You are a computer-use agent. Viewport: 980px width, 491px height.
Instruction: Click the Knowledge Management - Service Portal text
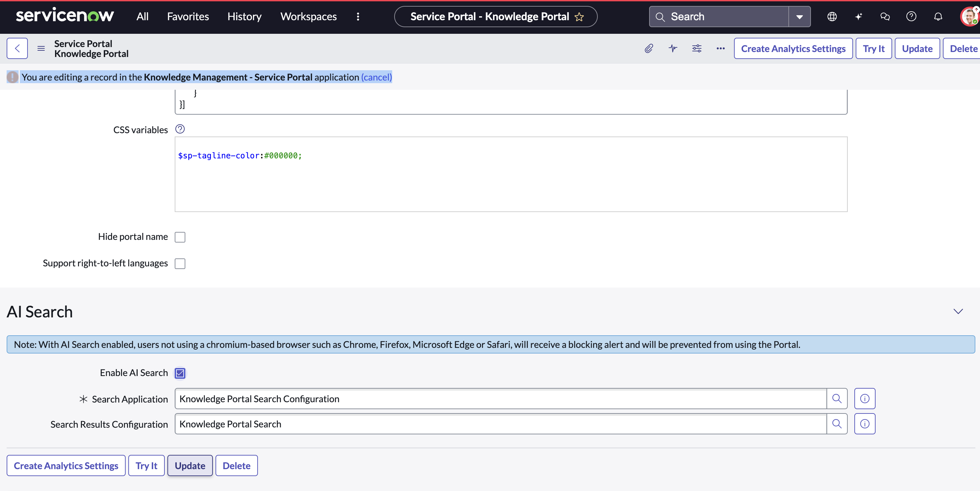(228, 77)
